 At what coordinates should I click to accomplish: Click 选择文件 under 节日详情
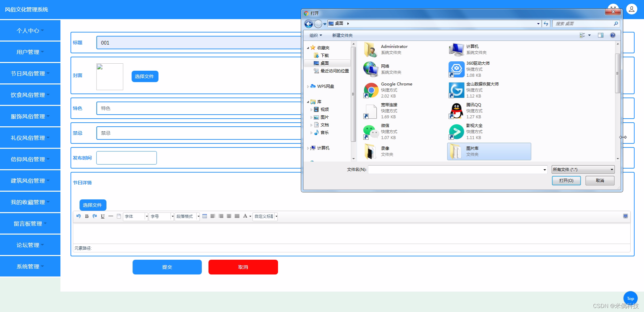93,205
